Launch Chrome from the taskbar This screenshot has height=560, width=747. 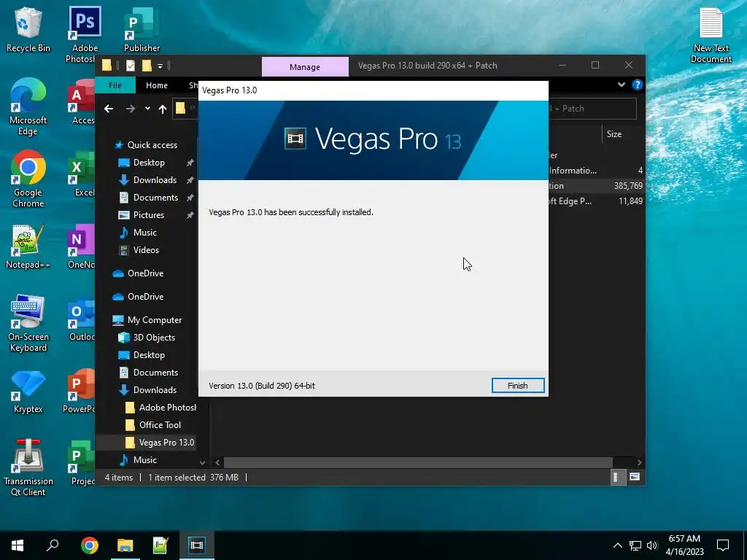tap(90, 545)
